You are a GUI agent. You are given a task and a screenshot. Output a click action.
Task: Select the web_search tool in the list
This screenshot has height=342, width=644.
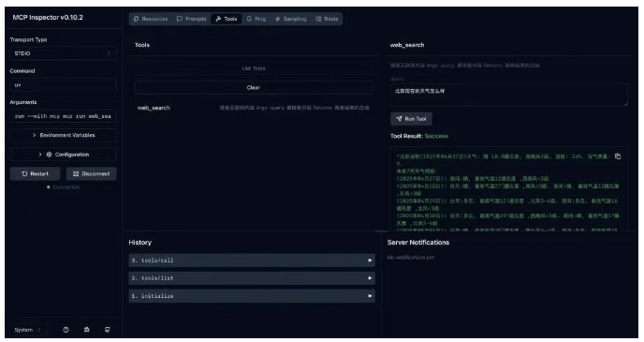(254, 108)
